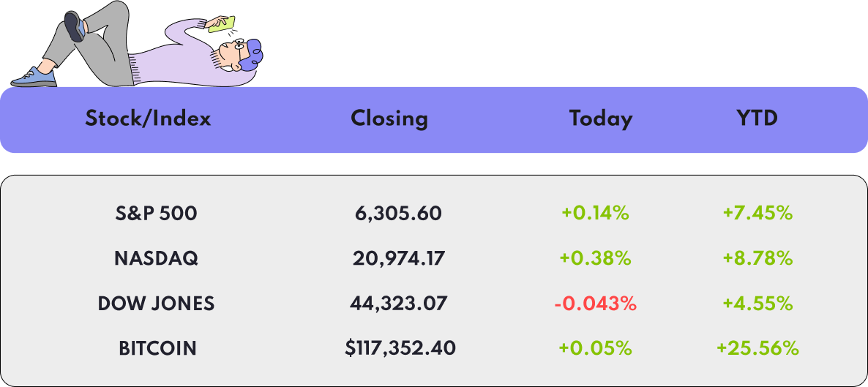Click the YTD column header

pyautogui.click(x=757, y=119)
